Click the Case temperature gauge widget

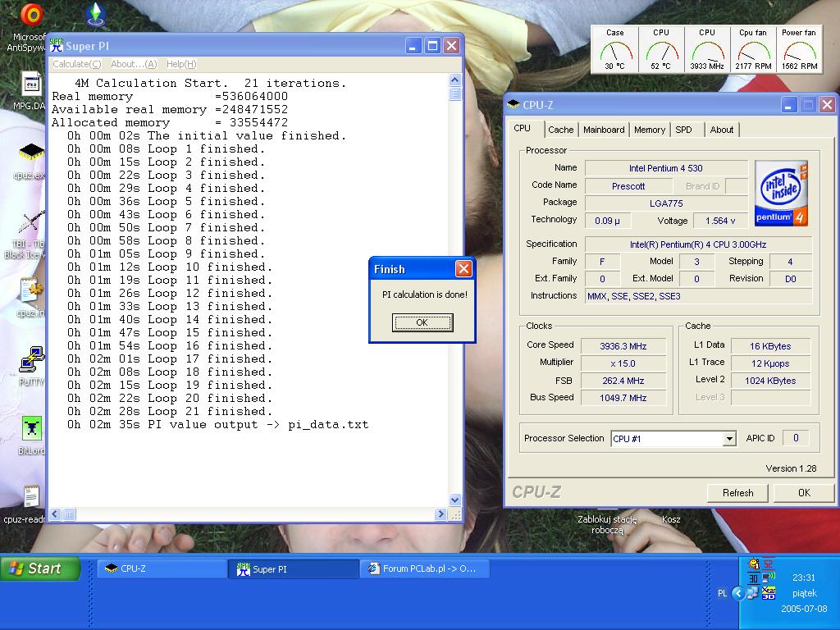(614, 49)
